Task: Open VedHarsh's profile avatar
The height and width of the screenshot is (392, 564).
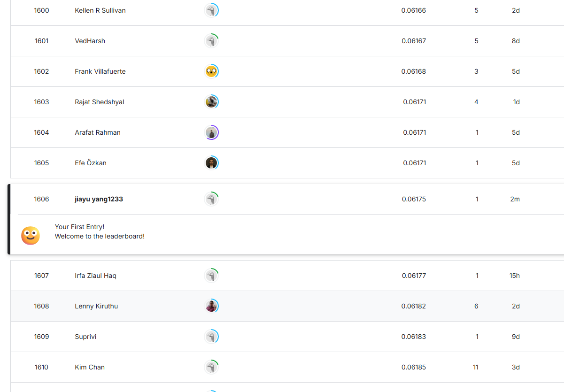Action: 211,41
